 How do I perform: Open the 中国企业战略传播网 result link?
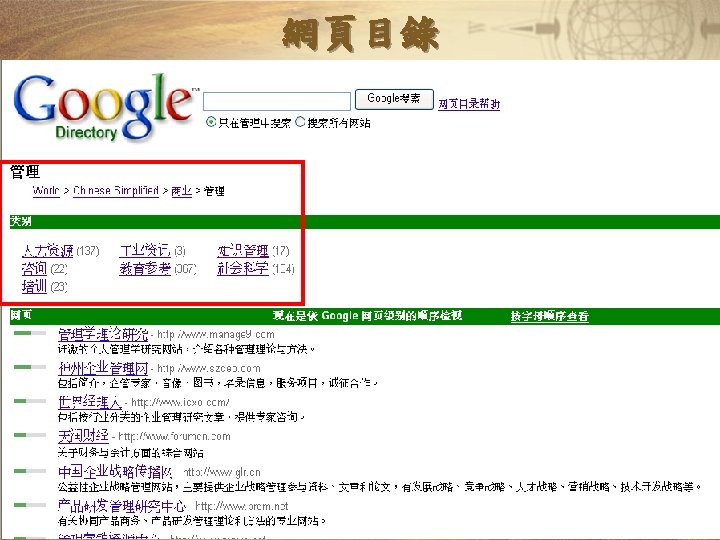point(115,472)
